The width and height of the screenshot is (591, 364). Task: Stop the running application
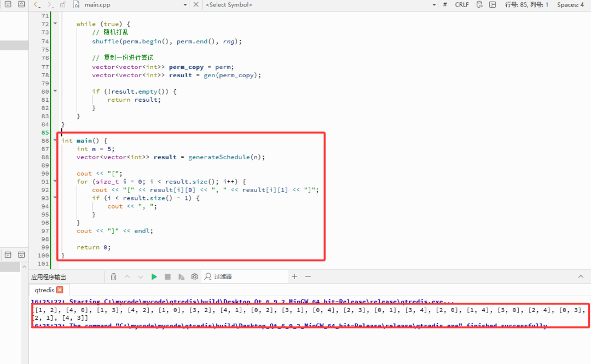coord(168,276)
